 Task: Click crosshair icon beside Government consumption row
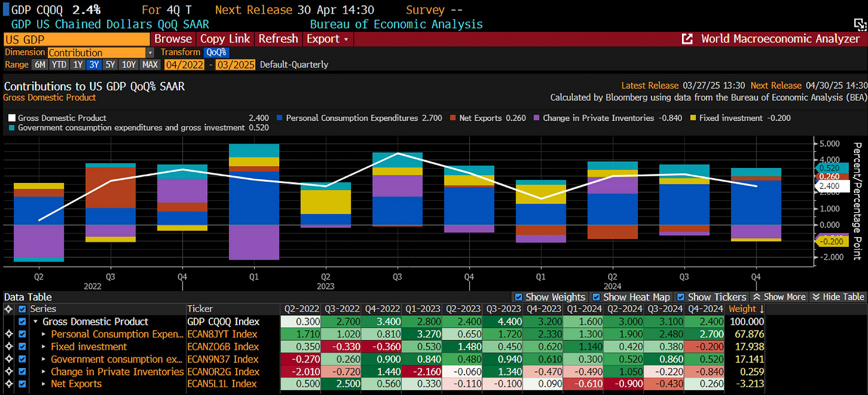pos(8,359)
